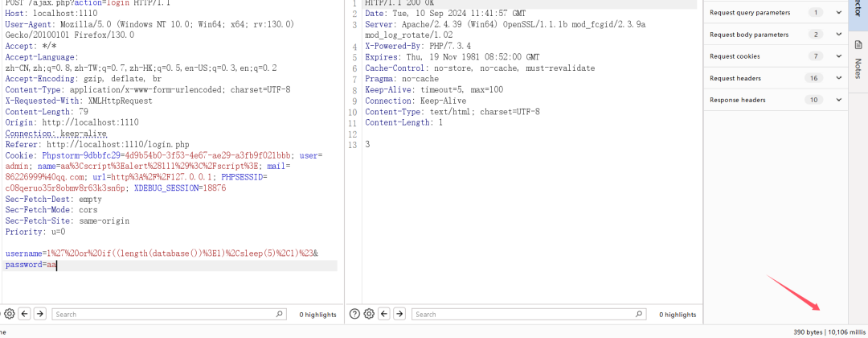The width and height of the screenshot is (868, 338).
Task: Click request 'Connection: keep-alive' line
Action: coord(56,134)
